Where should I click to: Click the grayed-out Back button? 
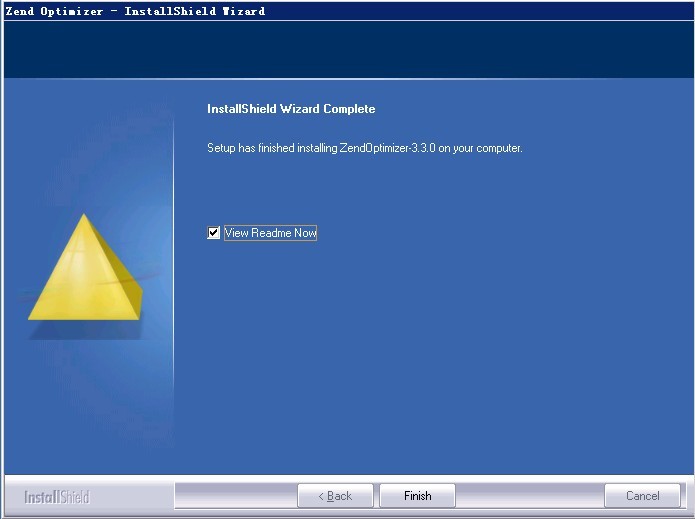tap(335, 496)
